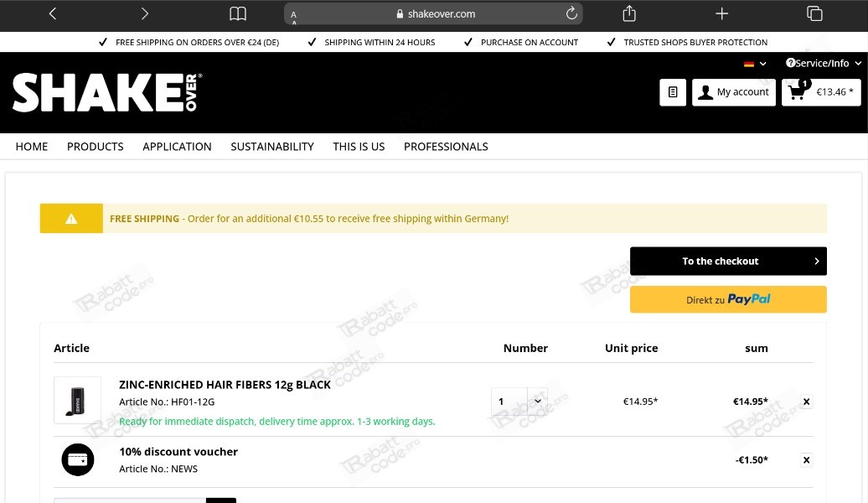
Task: Open the PRODUCTS menu item
Action: pyautogui.click(x=96, y=146)
